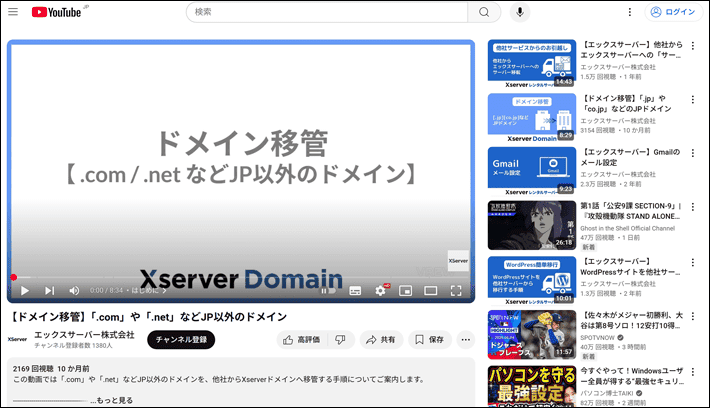The height and width of the screenshot is (408, 710).
Task: Enable miniplayer mode
Action: [x=405, y=291]
